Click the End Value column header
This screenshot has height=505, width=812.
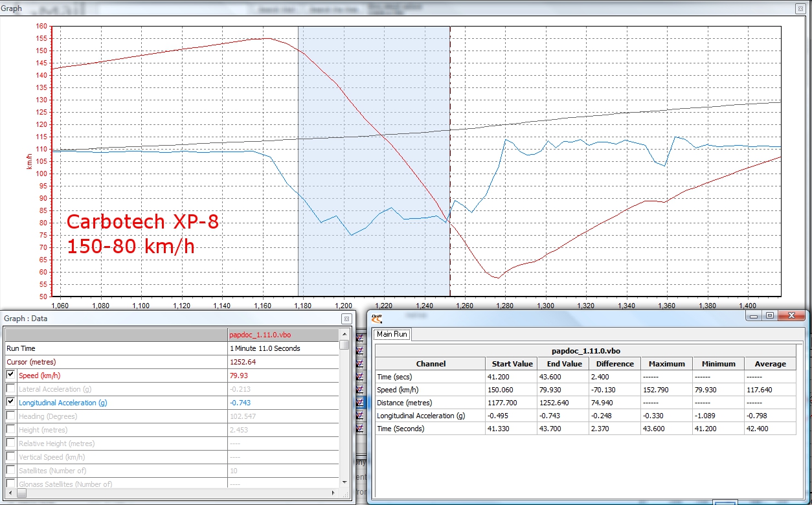pyautogui.click(x=564, y=364)
